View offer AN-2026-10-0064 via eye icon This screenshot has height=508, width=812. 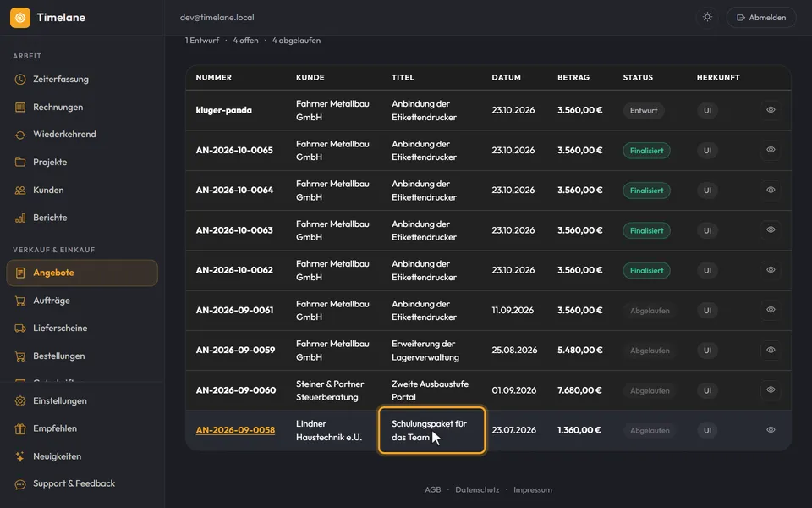pos(771,190)
